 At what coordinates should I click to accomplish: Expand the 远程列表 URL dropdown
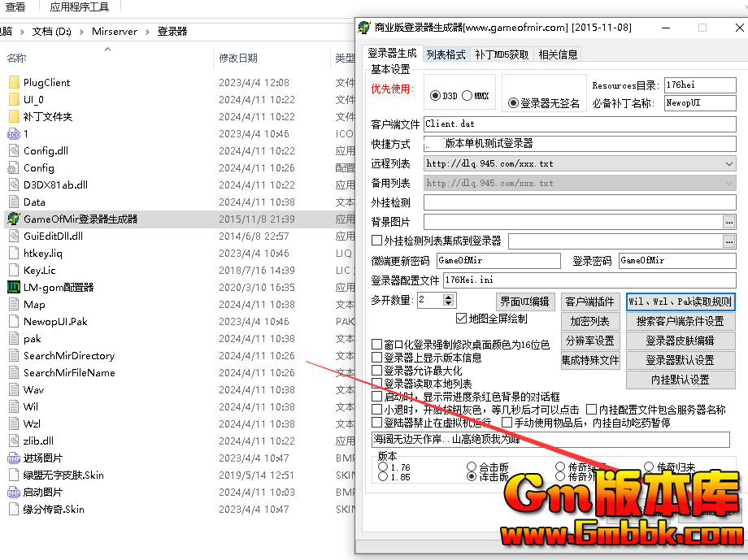coord(728,164)
